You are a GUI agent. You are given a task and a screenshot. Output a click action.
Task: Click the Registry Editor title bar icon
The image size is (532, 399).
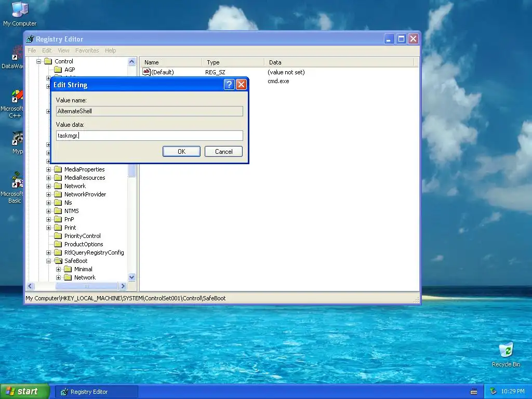click(x=30, y=39)
